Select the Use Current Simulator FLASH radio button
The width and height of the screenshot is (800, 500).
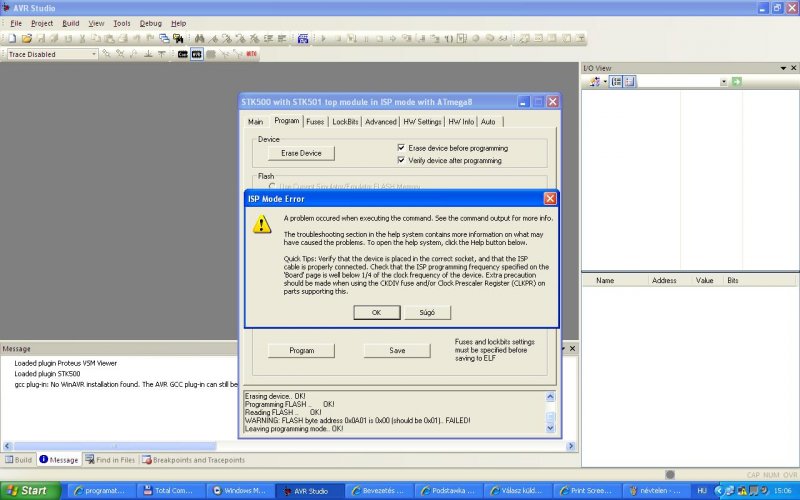272,187
